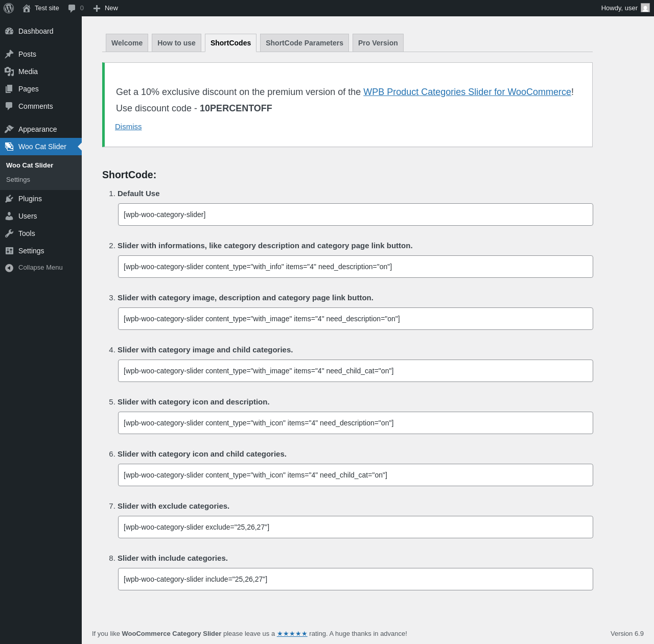Click the with_image need_description shortcode field
The image size is (654, 644).
356,319
